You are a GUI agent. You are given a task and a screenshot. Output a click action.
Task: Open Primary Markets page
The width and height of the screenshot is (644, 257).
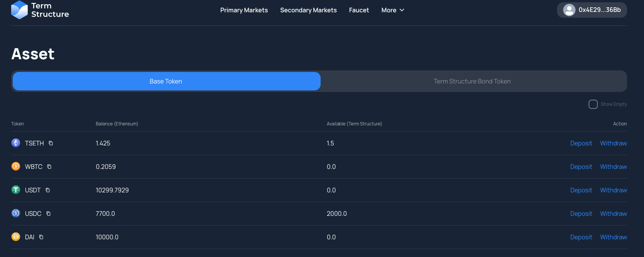point(244,10)
